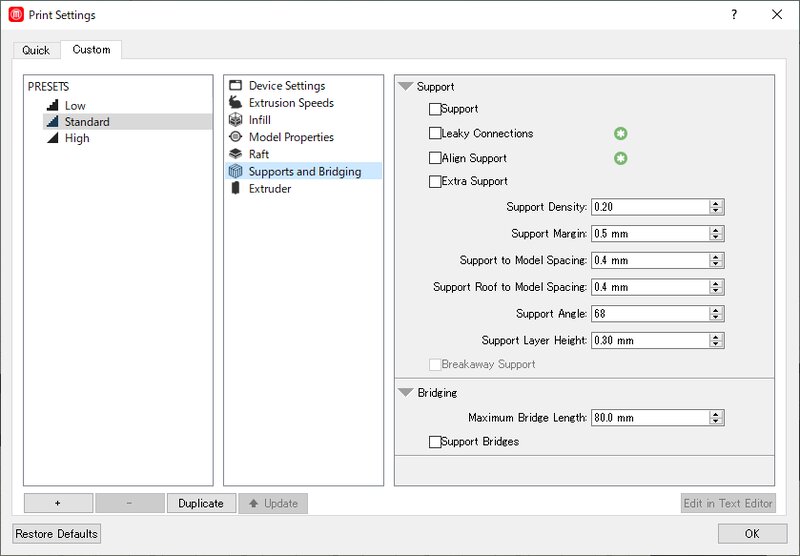Close the Print Settings dialog
The width and height of the screenshot is (800, 556).
click(x=777, y=14)
